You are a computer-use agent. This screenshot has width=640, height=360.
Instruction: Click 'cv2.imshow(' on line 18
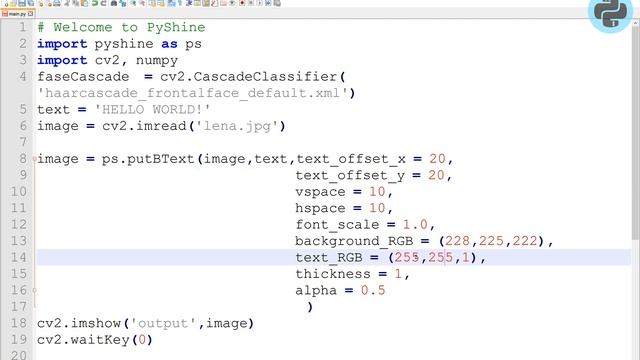point(83,323)
